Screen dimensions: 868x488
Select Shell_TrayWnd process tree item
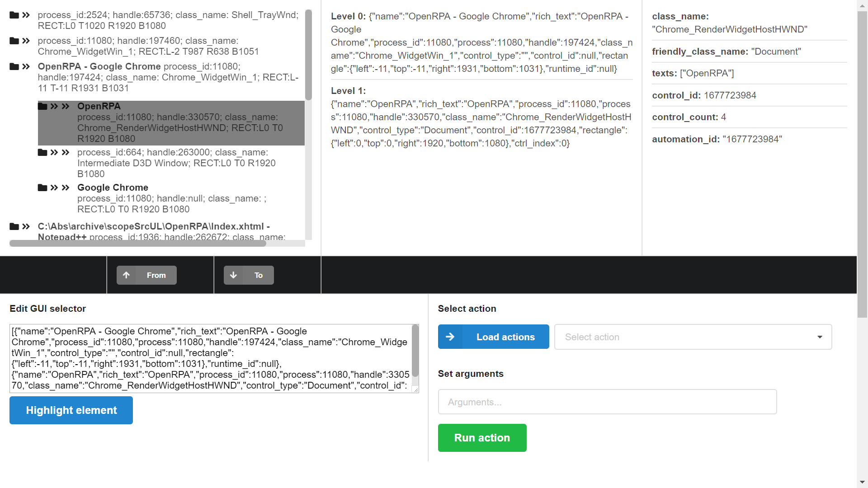coord(168,20)
